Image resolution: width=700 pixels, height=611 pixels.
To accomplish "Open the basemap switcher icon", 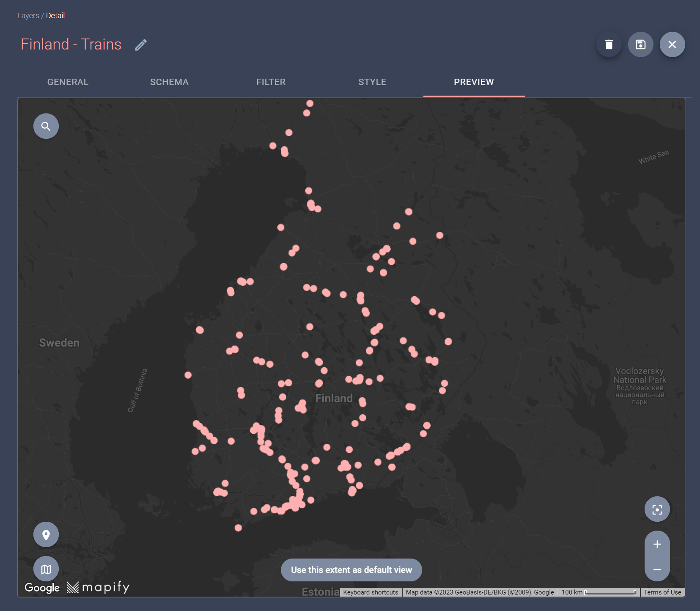I will (46, 569).
